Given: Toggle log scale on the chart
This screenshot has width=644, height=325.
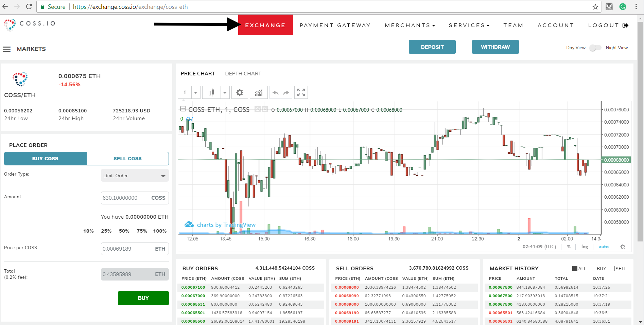Looking at the screenshot, I should coord(585,247).
